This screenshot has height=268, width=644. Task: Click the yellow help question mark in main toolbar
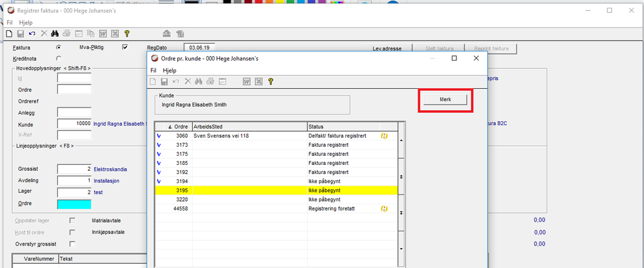tap(127, 33)
